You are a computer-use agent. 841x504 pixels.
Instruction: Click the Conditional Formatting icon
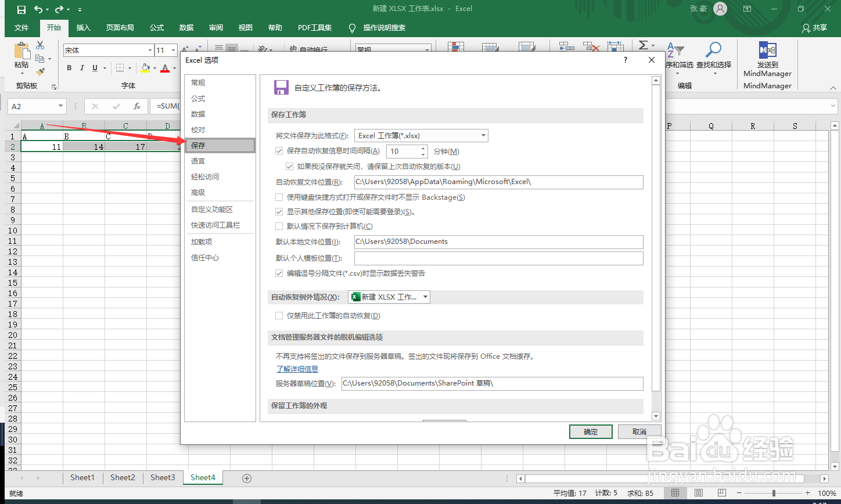point(457,46)
